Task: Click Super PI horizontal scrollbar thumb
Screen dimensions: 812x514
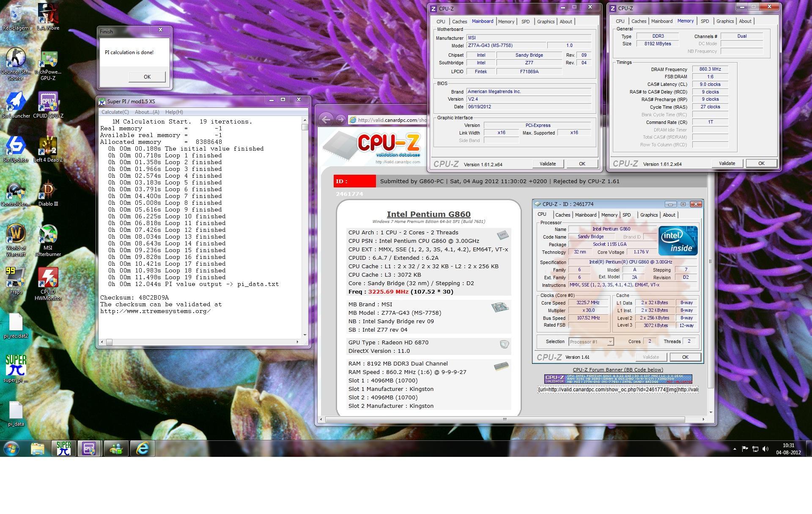Action: 109,342
